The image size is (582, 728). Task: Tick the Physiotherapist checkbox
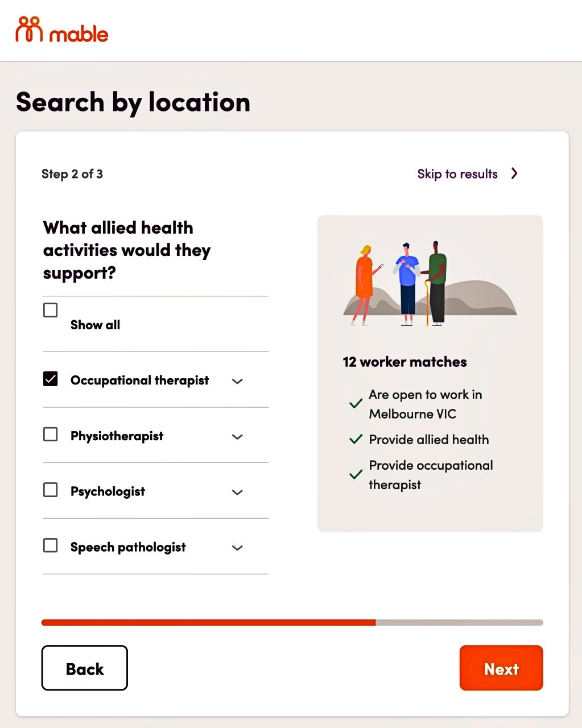pos(51,435)
